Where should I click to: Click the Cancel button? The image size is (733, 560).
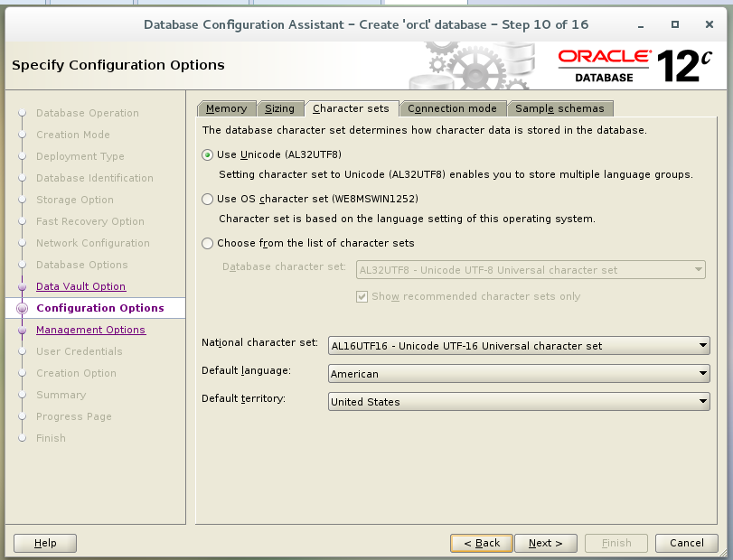[686, 543]
